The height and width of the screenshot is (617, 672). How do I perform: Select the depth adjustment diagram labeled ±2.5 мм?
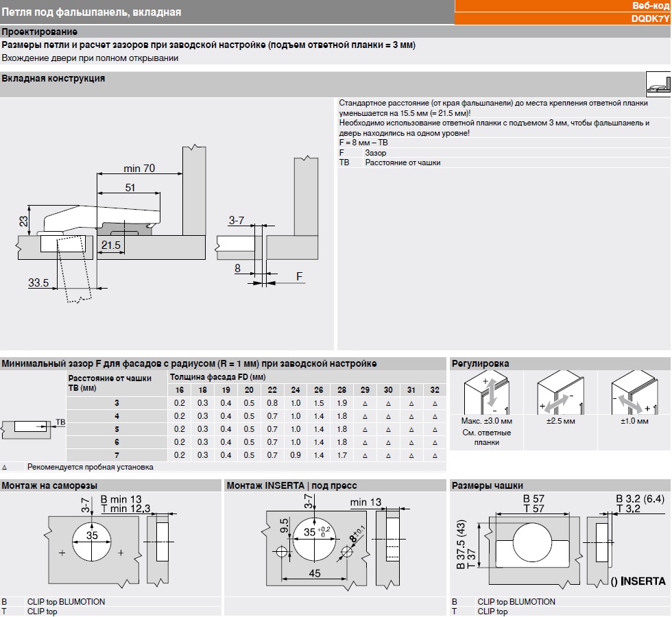click(x=560, y=394)
